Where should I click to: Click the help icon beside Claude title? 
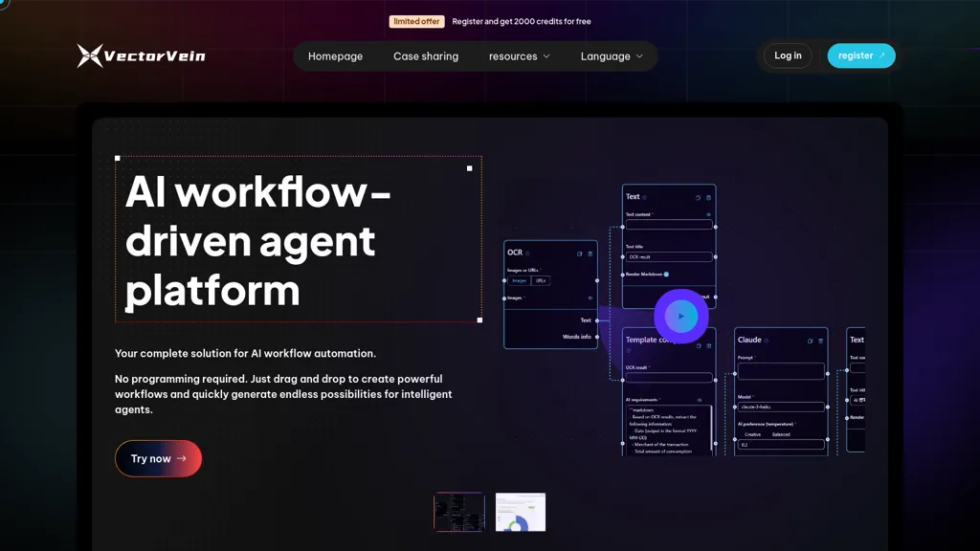pyautogui.click(x=767, y=341)
